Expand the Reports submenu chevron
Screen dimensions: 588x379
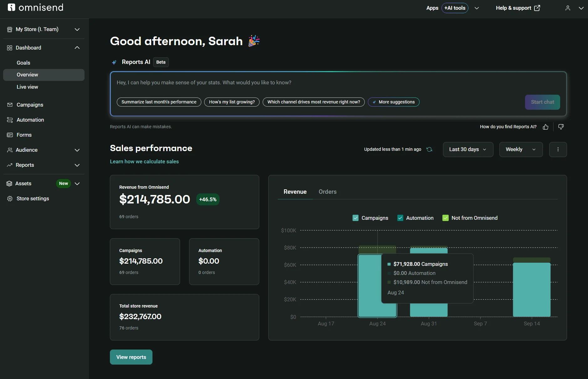77,165
